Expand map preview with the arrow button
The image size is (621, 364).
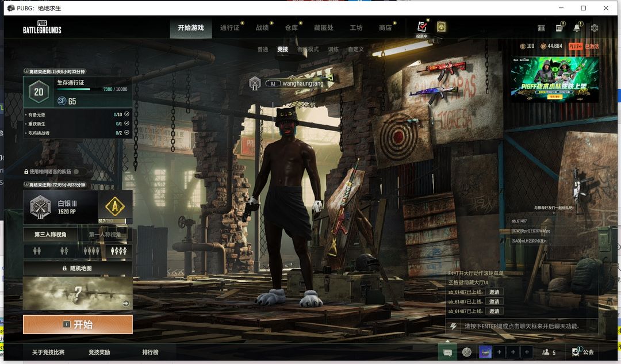(126, 304)
